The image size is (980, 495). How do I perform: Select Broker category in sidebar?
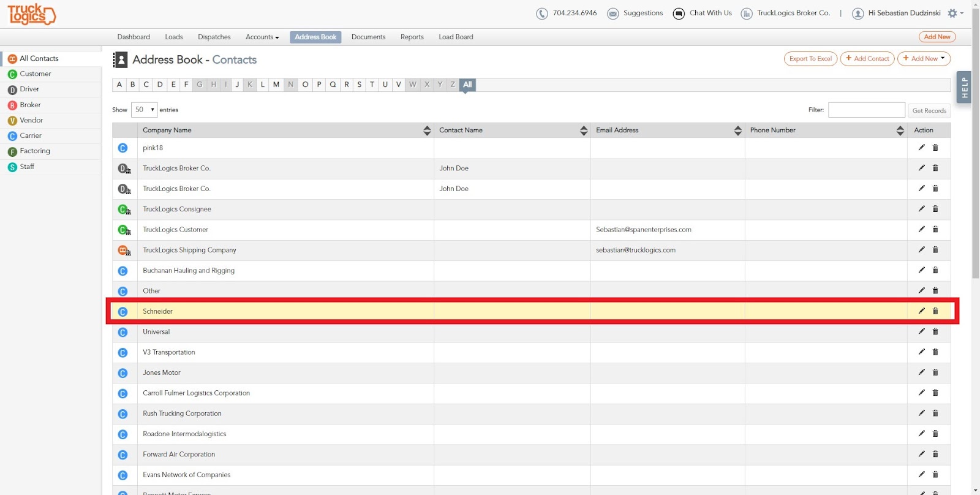[51, 105]
